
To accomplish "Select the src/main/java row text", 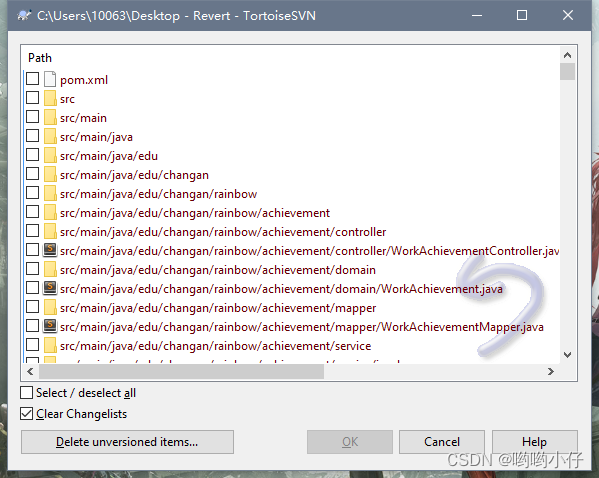I will point(96,137).
